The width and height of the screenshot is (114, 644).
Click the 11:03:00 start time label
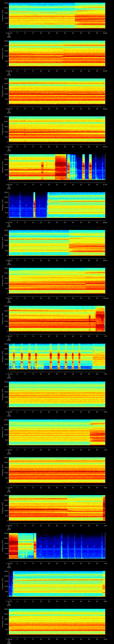click(x=9, y=450)
